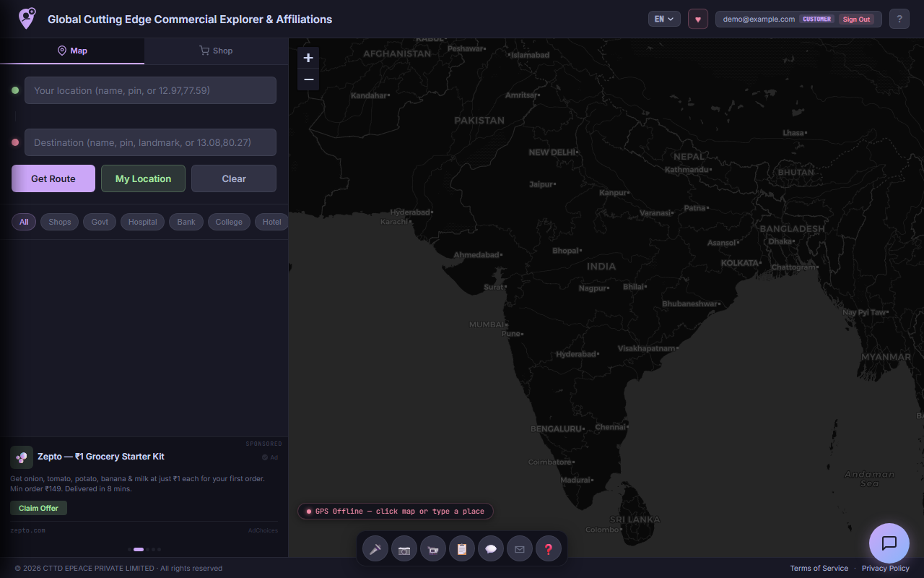Switch to the Shop tab
The image size is (924, 578).
(217, 51)
